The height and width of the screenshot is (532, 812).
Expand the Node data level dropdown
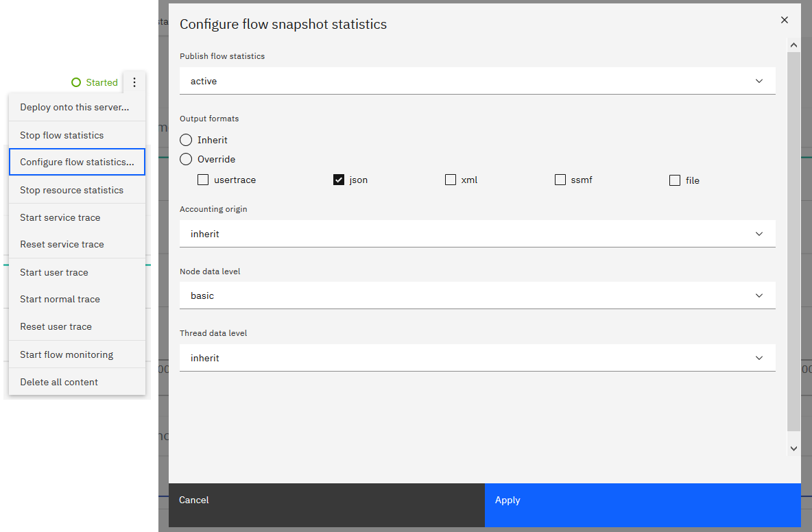[x=477, y=295]
